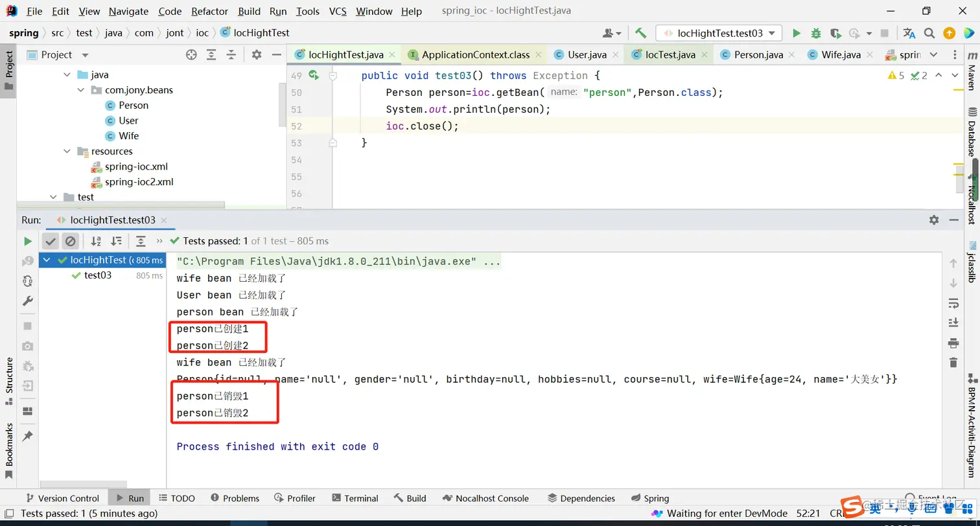Click the run gutter icon beside test03 method

pos(314,76)
